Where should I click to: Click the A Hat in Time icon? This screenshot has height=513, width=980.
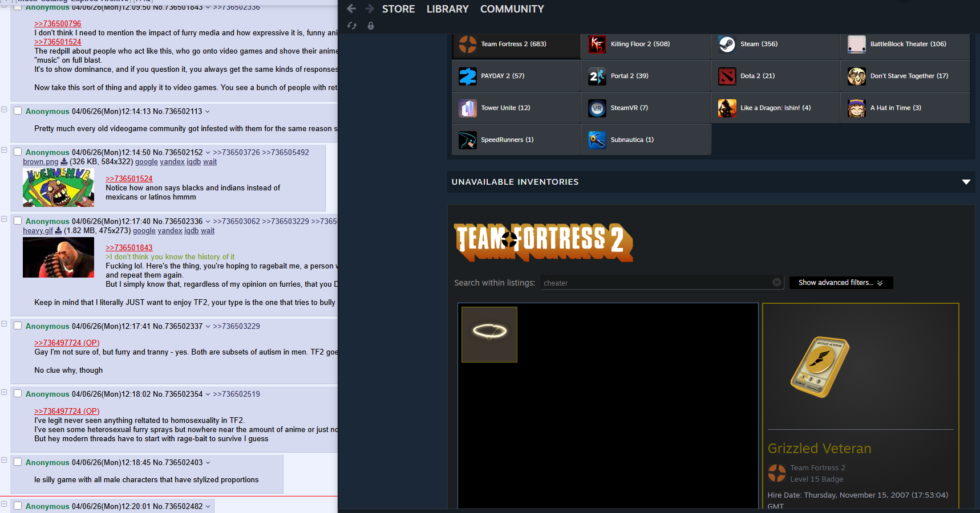(x=857, y=108)
